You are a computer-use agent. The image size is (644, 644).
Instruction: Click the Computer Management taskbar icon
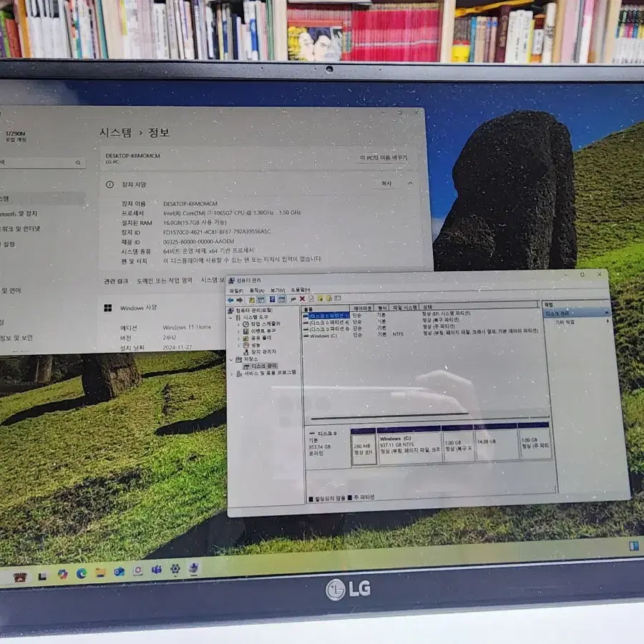(194, 568)
